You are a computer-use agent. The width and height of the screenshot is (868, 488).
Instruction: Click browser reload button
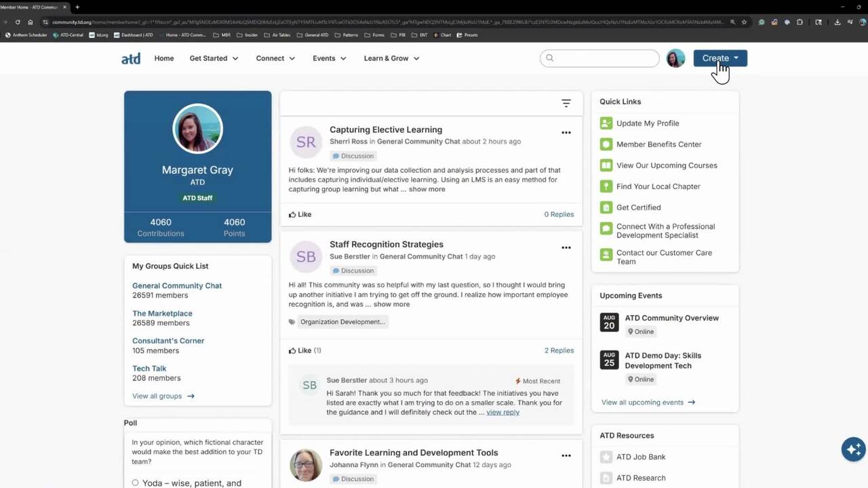[18, 22]
